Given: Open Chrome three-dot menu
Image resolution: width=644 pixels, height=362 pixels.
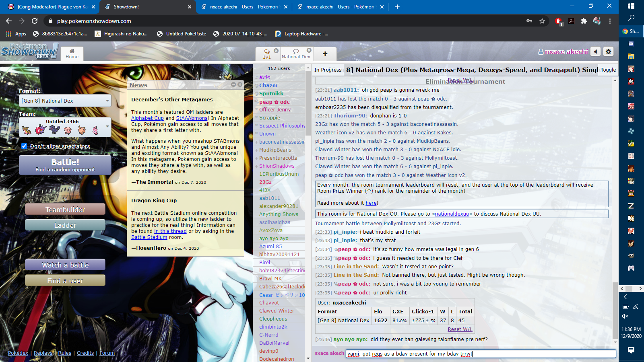Looking at the screenshot, I should point(610,21).
